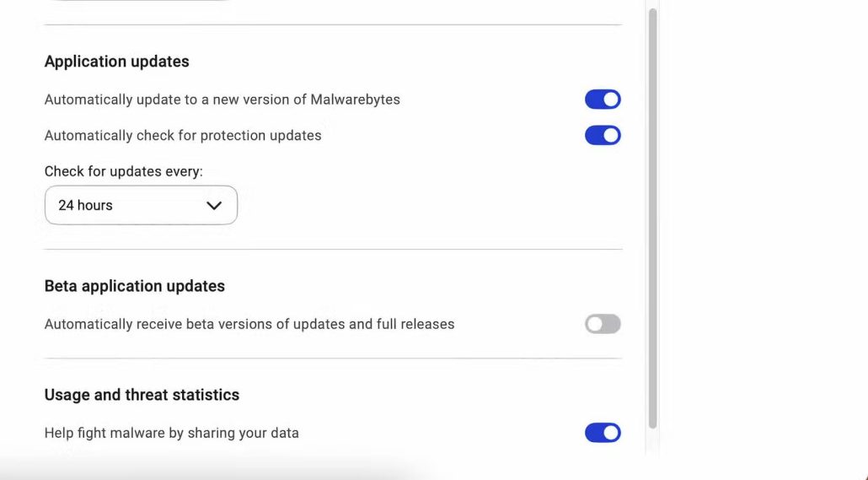Click the chevron arrow in the interval dropdown

pyautogui.click(x=214, y=205)
